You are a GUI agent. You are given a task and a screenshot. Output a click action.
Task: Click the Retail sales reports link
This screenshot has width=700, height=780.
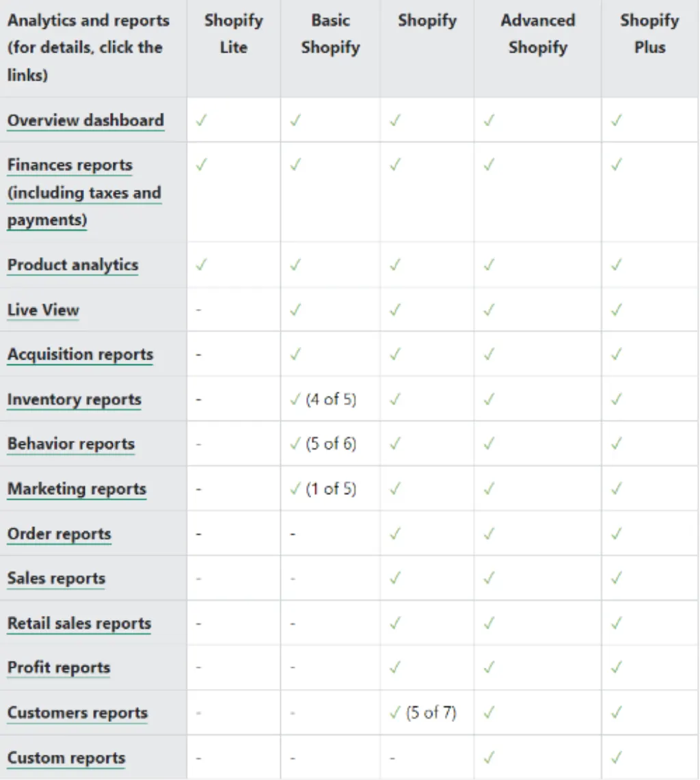tap(79, 623)
